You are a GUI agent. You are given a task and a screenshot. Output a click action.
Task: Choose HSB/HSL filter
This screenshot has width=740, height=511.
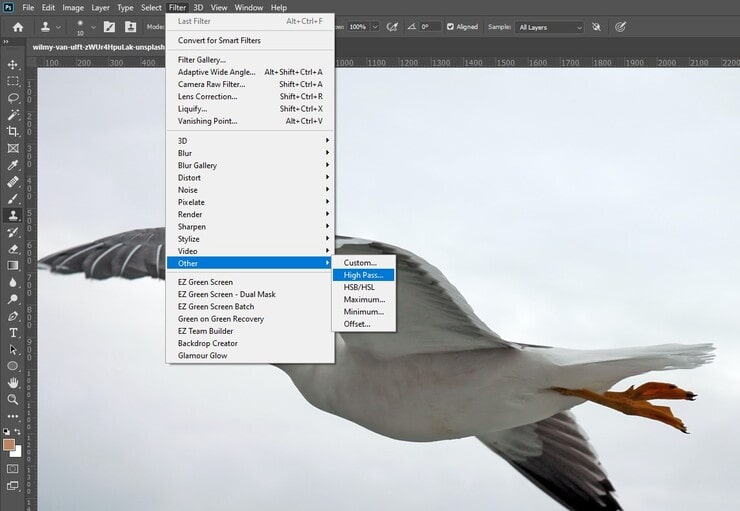click(363, 287)
